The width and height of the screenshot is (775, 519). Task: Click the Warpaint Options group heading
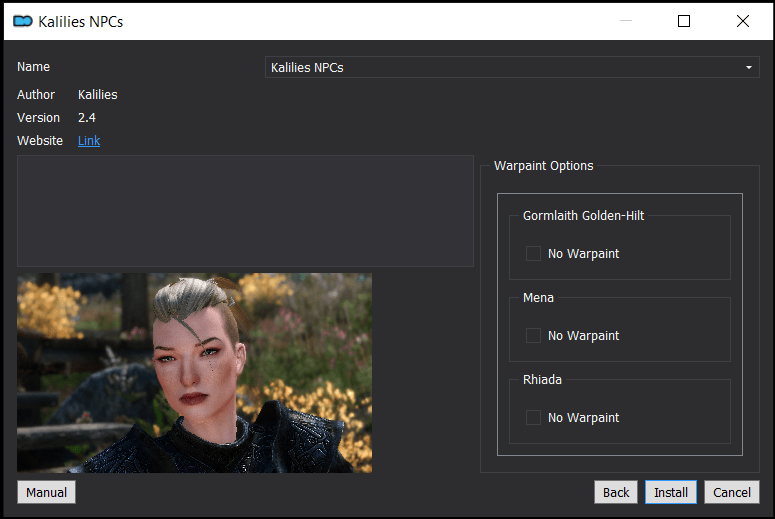coord(543,166)
